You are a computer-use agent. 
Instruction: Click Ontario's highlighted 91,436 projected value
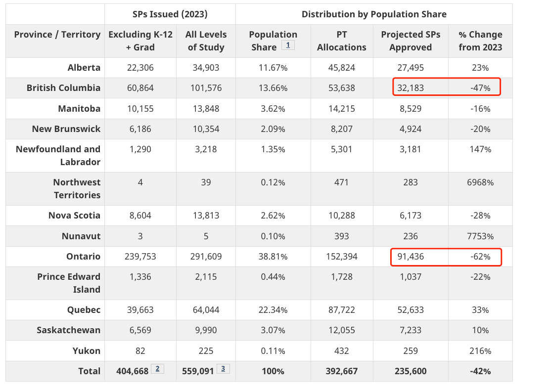(411, 257)
